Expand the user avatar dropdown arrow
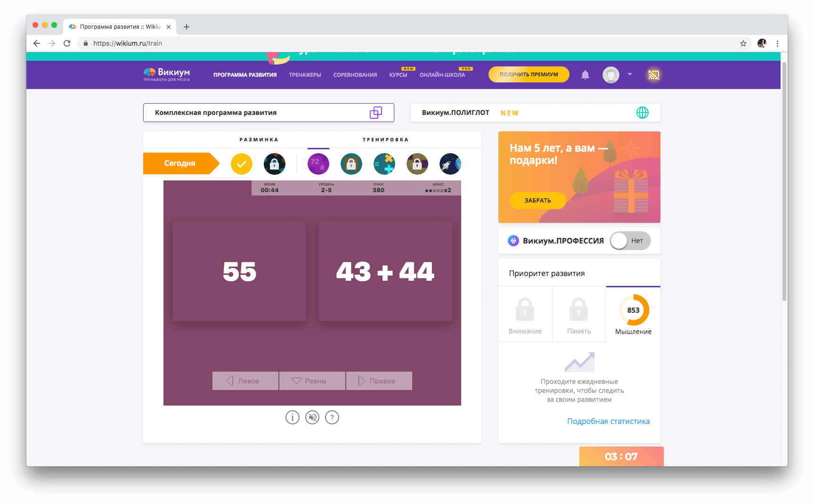This screenshot has height=504, width=814. coord(630,74)
